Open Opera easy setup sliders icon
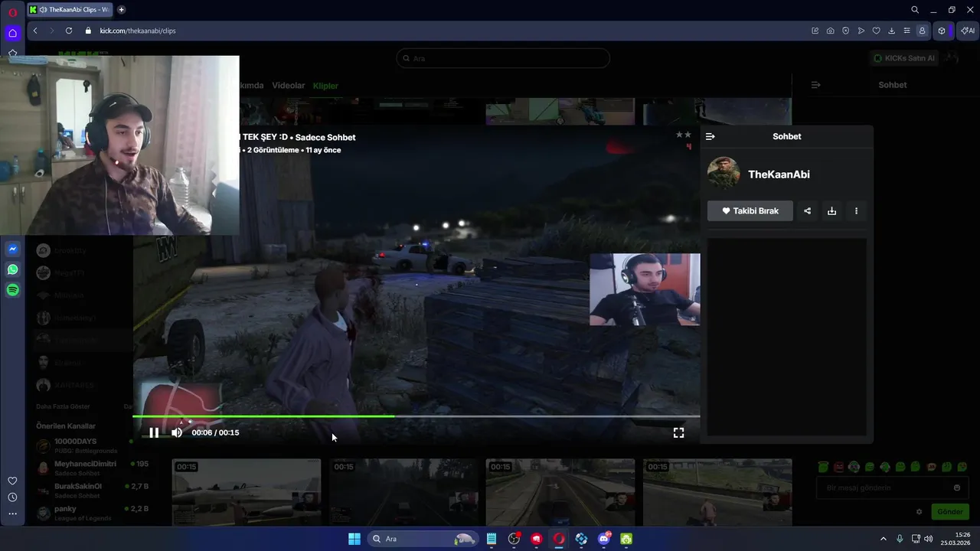Viewport: 980px width, 551px height. [x=907, y=31]
